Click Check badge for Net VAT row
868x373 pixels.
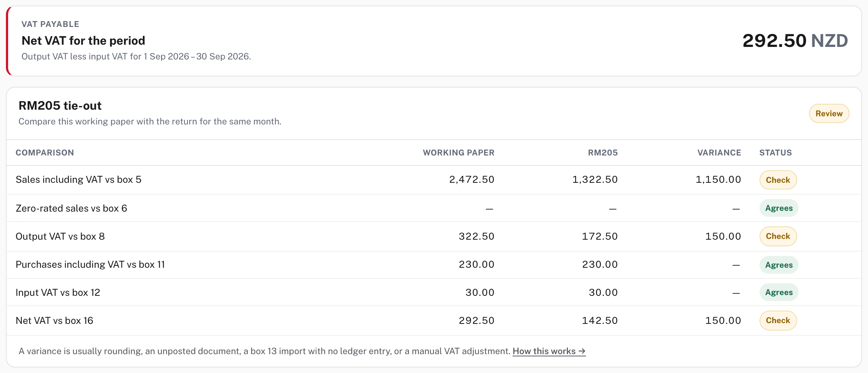(x=778, y=321)
